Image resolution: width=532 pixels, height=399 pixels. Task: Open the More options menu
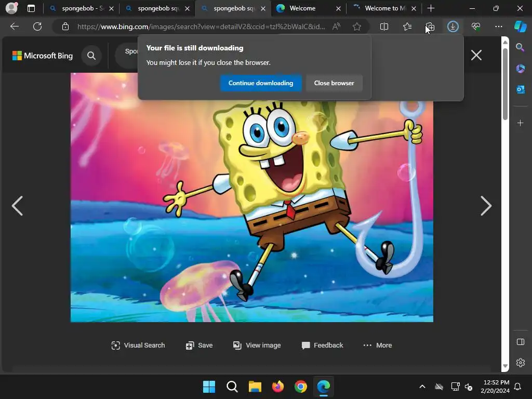click(x=377, y=345)
